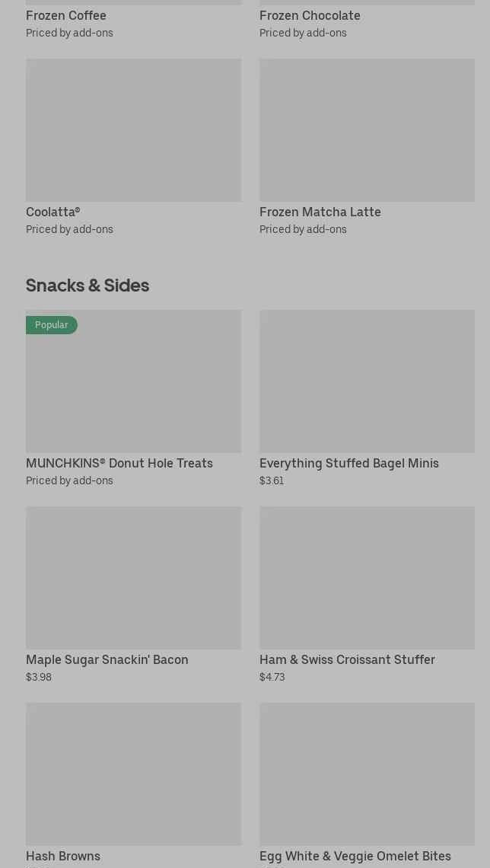Viewport: 490px width, 868px height.
Task: Click the Egg White & Veggie Omelet Bites image
Action: [367, 774]
